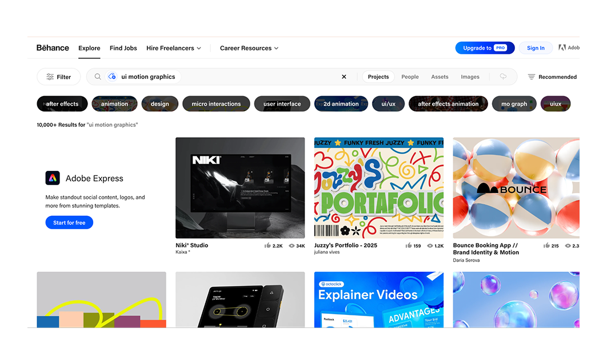The height and width of the screenshot is (364, 607).
Task: Click the like icon on Juzzy's Portfolio
Action: pyautogui.click(x=409, y=246)
